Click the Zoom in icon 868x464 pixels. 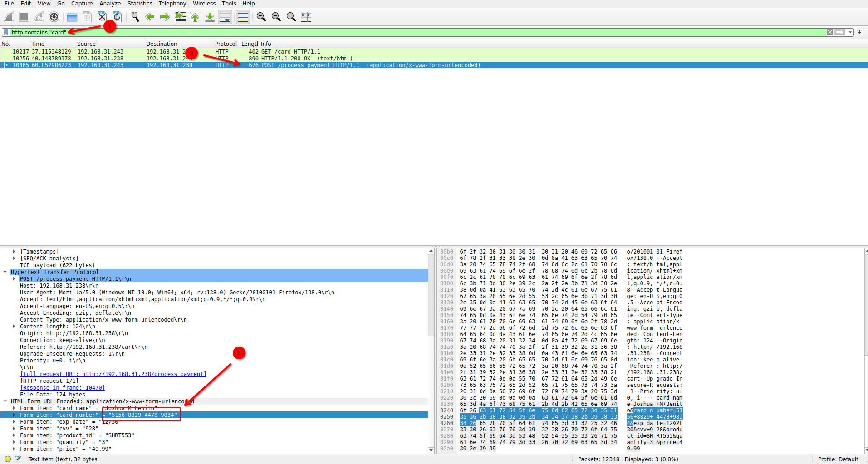[x=261, y=17]
